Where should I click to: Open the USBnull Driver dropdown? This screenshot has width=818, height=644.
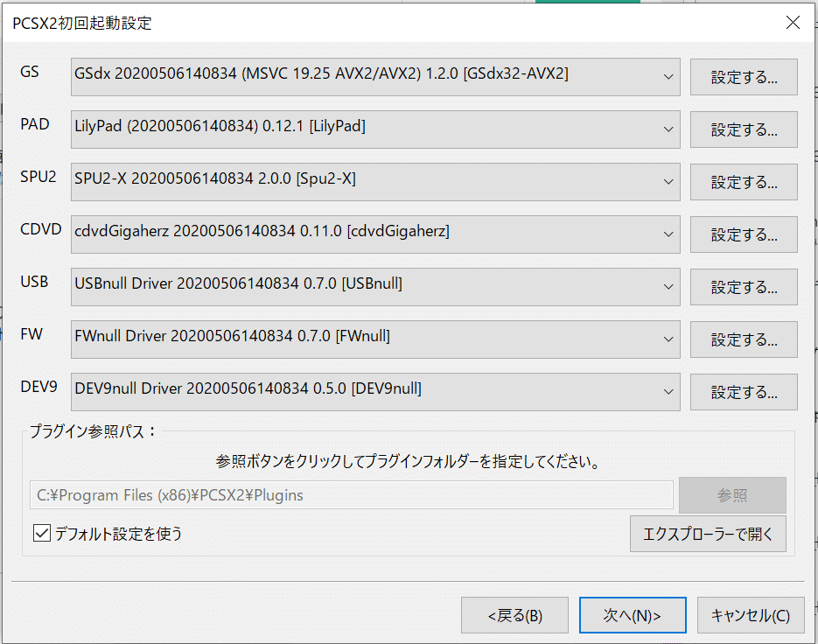click(x=375, y=287)
